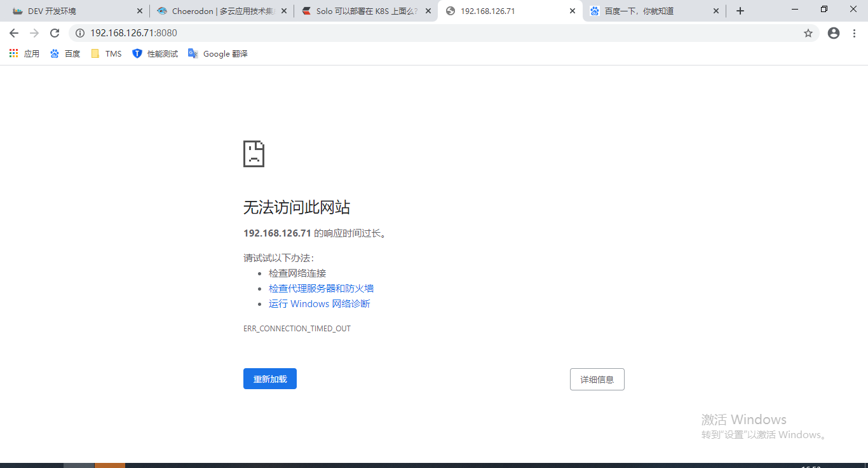This screenshot has width=868, height=468.
Task: Open the 百度 bookmark
Action: (x=65, y=54)
